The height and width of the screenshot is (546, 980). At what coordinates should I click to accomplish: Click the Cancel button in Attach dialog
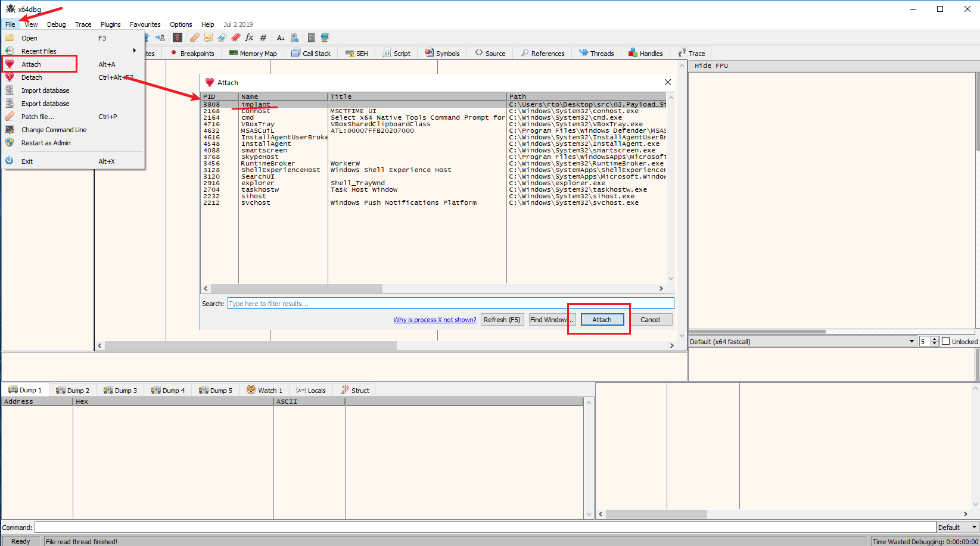pyautogui.click(x=650, y=320)
